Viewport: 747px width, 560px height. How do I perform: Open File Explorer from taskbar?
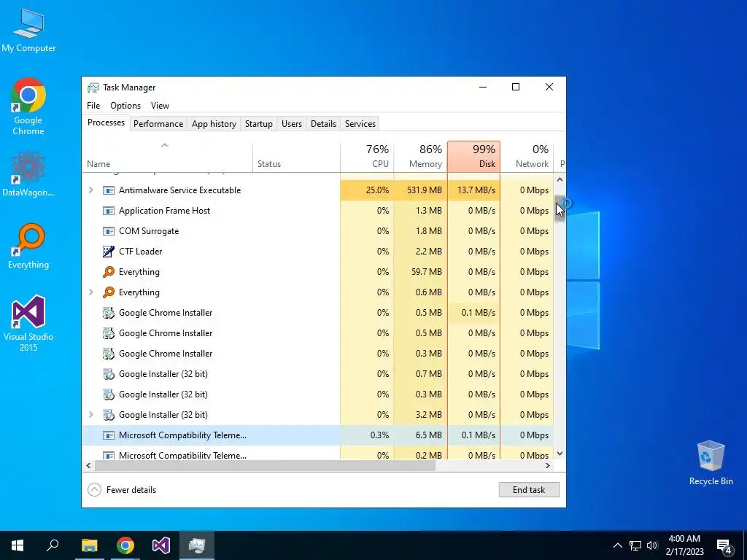[89, 545]
